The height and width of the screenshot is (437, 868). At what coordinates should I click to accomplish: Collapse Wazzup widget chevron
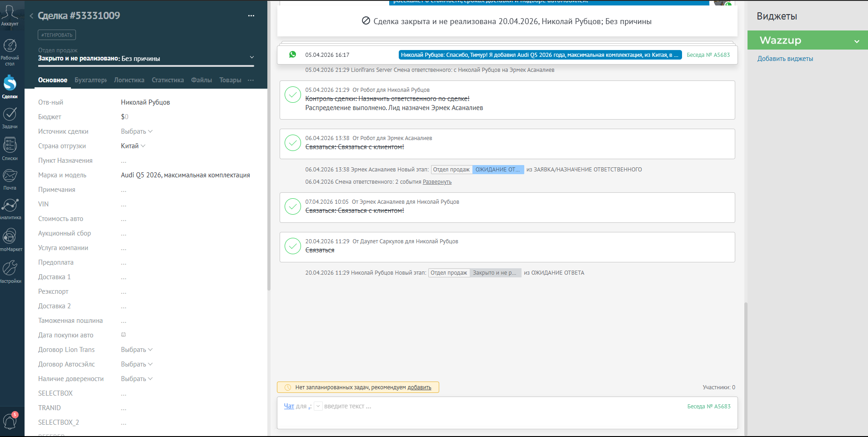coord(857,41)
